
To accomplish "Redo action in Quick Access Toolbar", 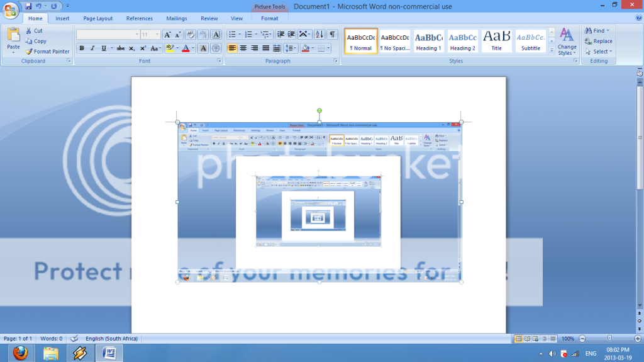I will click(54, 6).
